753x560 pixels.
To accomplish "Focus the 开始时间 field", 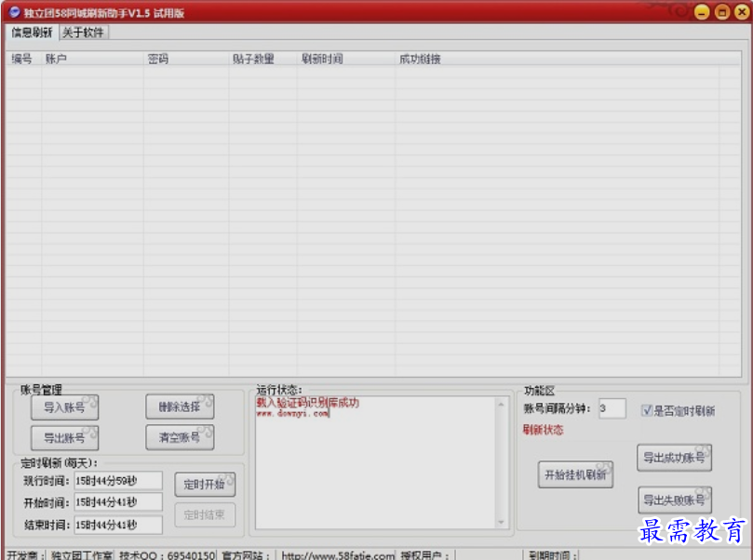I will [118, 502].
